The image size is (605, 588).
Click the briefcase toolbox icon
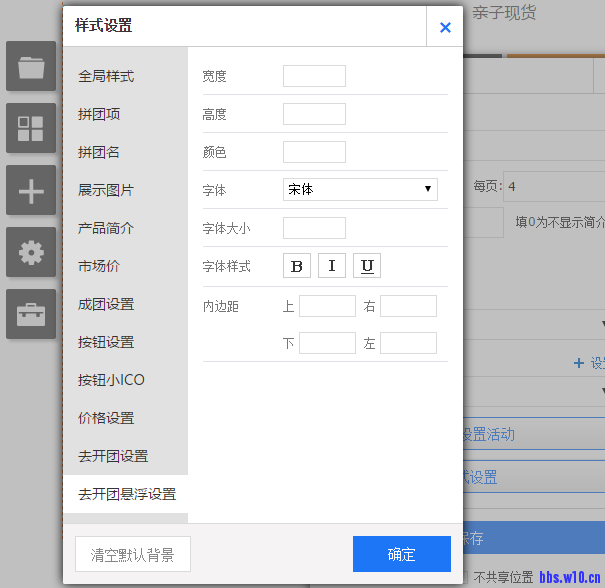31,314
